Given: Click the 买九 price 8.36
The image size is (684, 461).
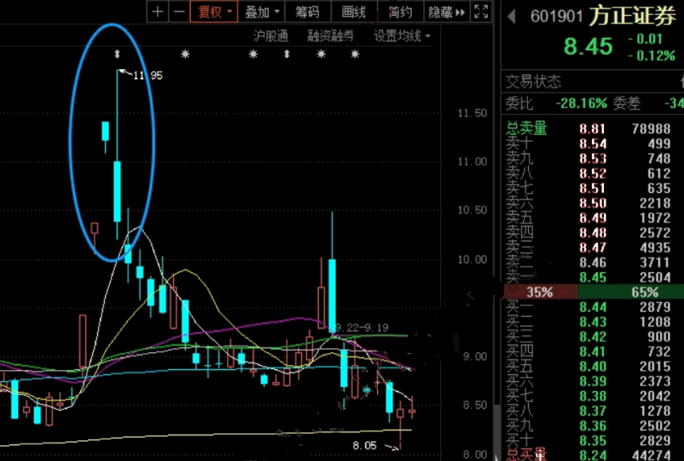Looking at the screenshot, I should (x=593, y=426).
